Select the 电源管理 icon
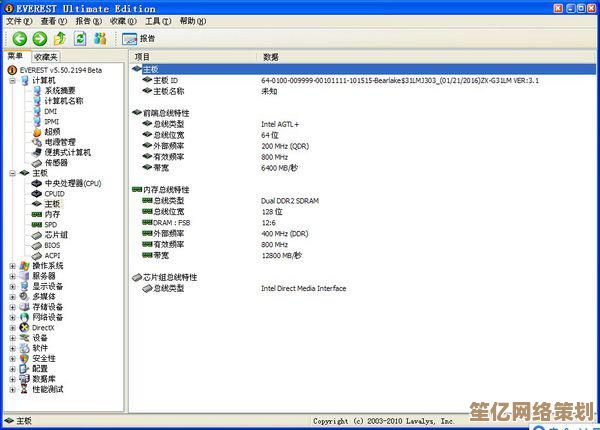This screenshot has width=600, height=430. (x=37, y=142)
